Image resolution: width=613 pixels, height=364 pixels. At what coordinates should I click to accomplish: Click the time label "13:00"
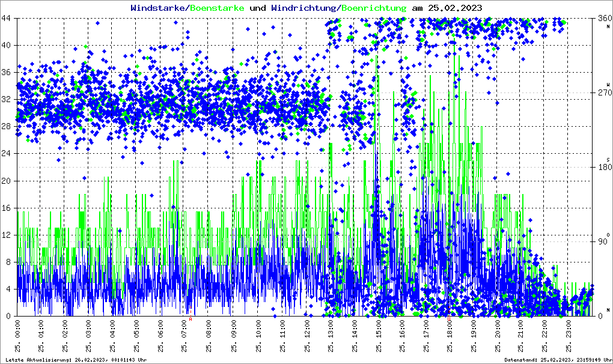(331, 329)
